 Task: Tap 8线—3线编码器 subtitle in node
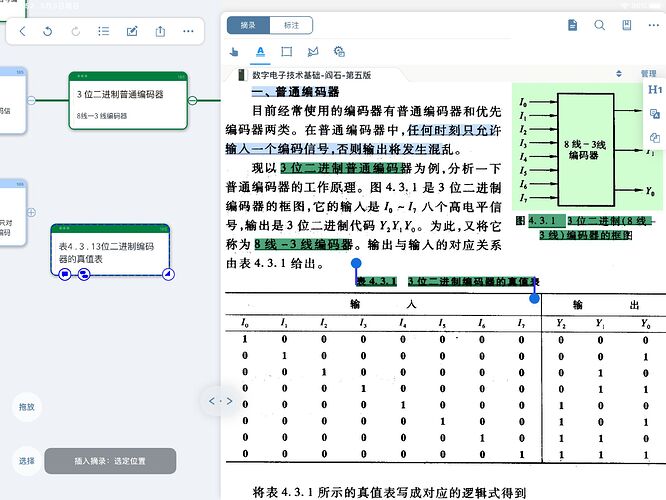point(102,116)
